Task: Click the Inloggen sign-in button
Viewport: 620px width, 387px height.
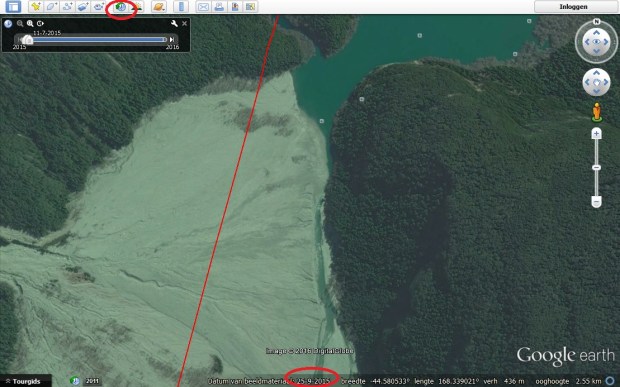Action: 573,6
